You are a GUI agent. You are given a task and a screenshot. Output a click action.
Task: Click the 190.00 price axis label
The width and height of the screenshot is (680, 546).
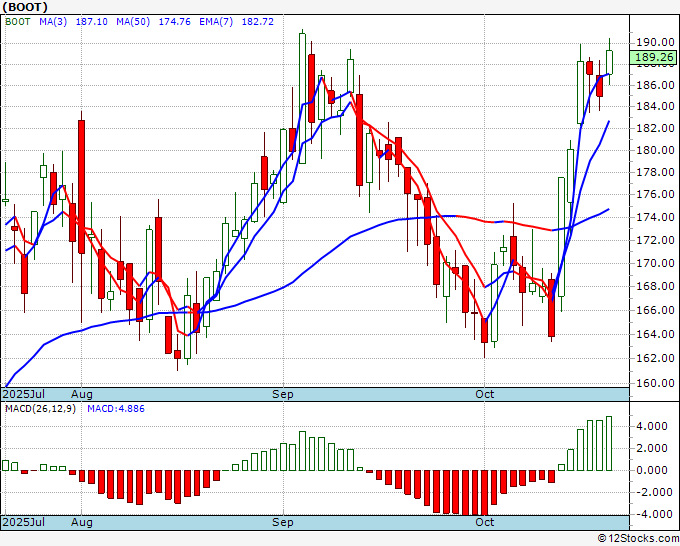coord(655,43)
